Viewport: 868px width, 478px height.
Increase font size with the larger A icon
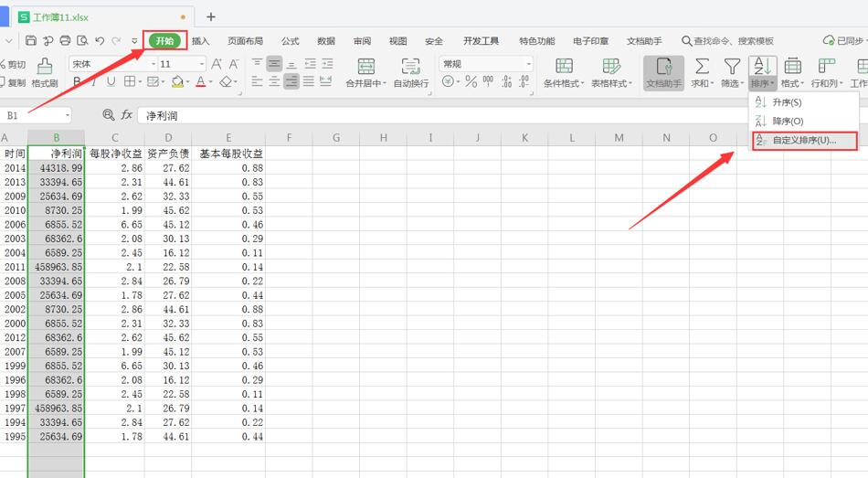[x=217, y=64]
